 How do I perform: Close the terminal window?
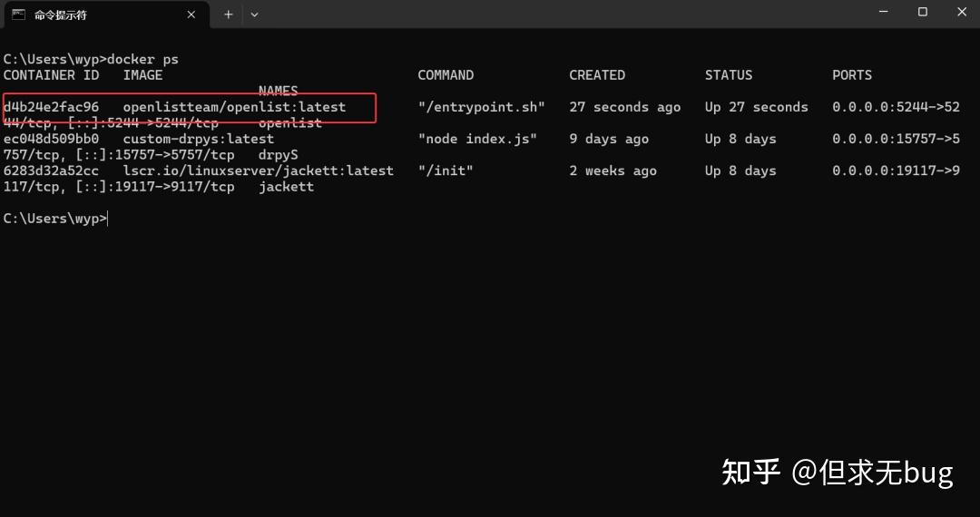point(961,12)
